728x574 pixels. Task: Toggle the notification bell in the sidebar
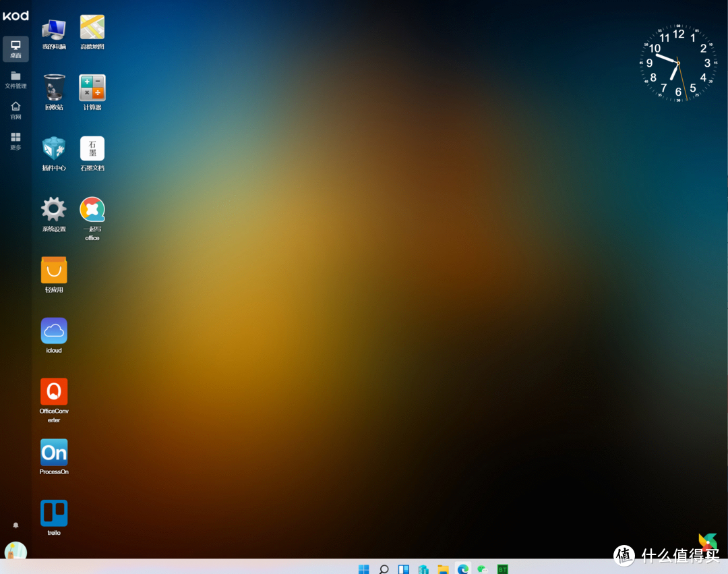[x=15, y=525]
